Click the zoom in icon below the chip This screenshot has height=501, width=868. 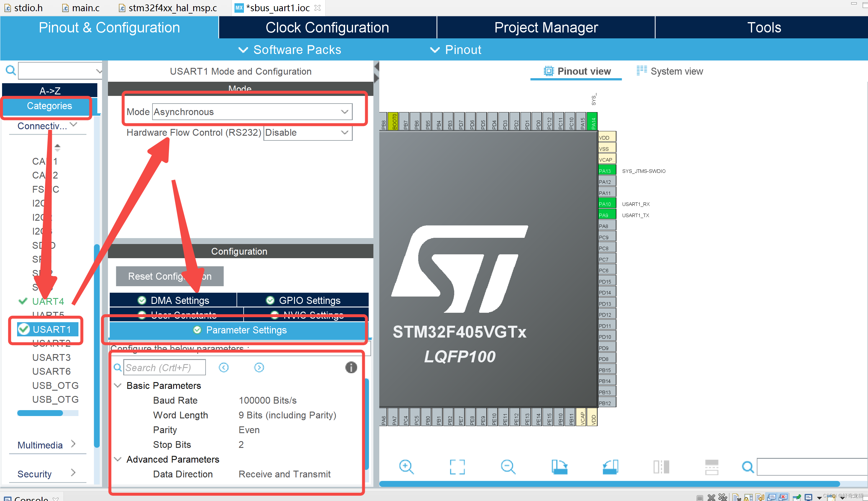coord(406,467)
